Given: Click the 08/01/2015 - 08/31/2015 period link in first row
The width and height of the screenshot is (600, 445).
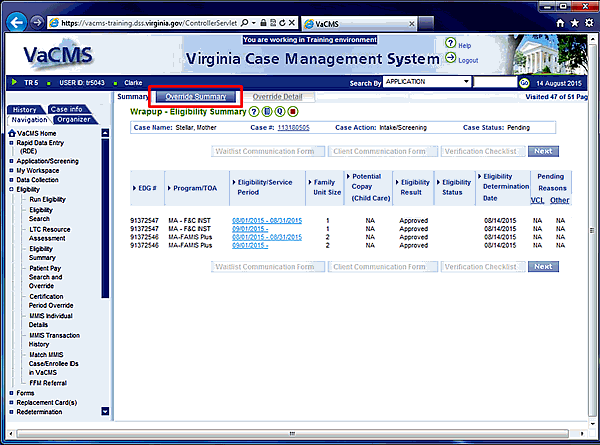Looking at the screenshot, I should pyautogui.click(x=266, y=219).
